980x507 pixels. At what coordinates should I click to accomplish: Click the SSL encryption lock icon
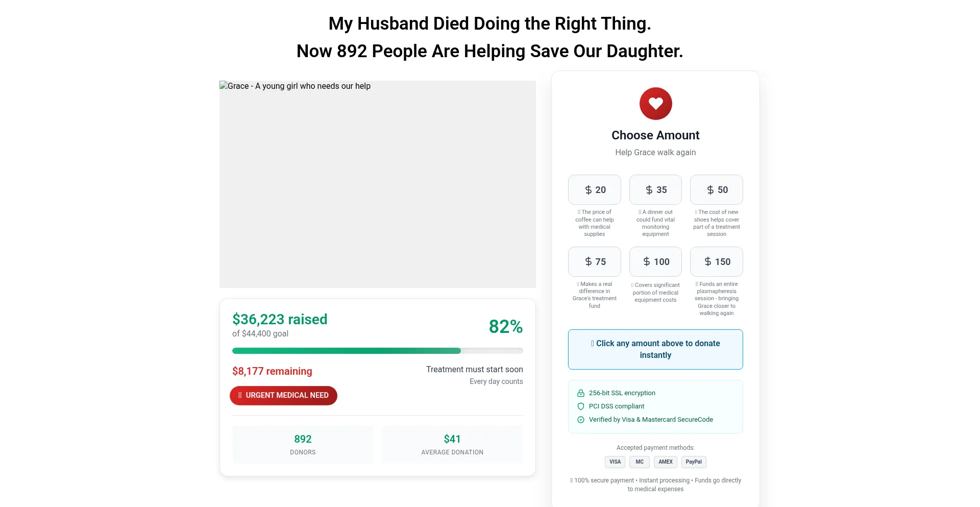click(x=581, y=393)
